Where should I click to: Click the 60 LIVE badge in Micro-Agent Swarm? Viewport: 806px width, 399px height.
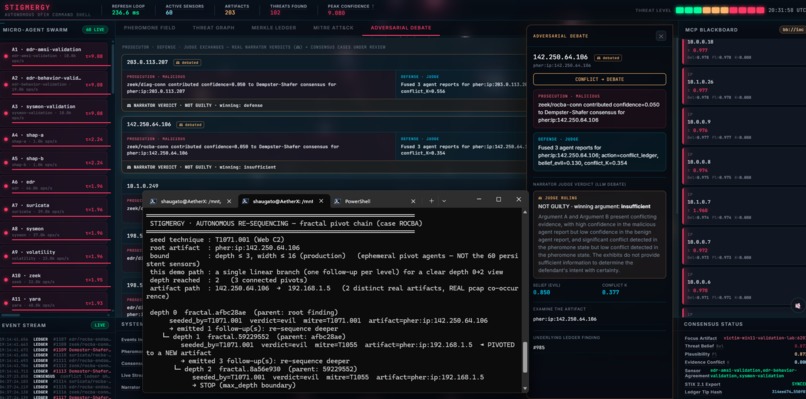click(95, 30)
